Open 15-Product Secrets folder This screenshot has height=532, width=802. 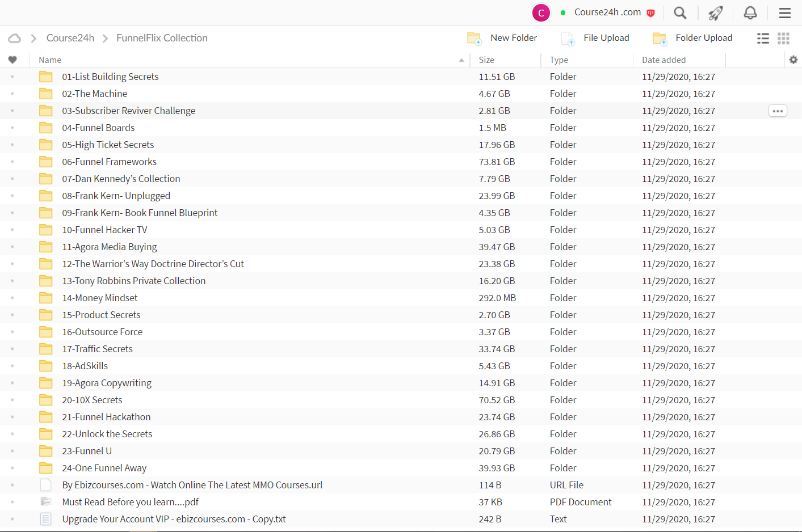(101, 315)
